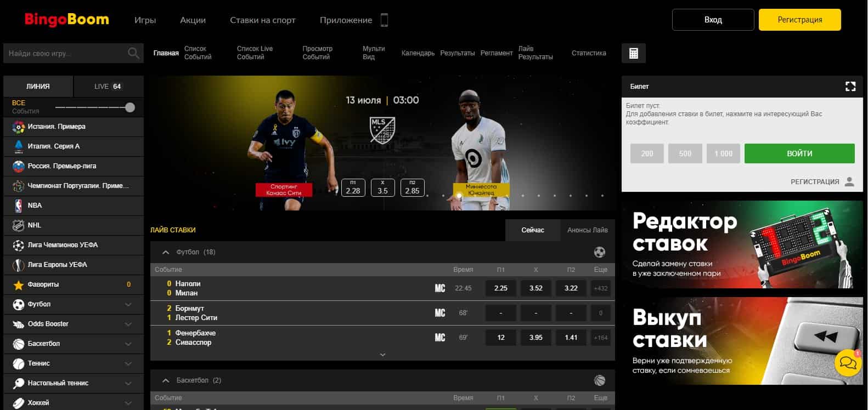Open Результаты navigation item

[457, 53]
